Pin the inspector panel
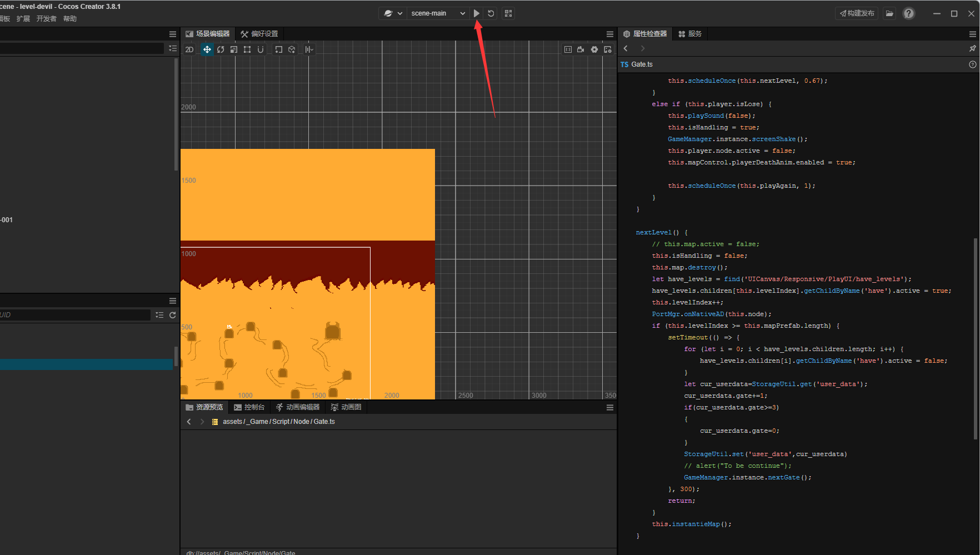This screenshot has height=555, width=980. [972, 49]
